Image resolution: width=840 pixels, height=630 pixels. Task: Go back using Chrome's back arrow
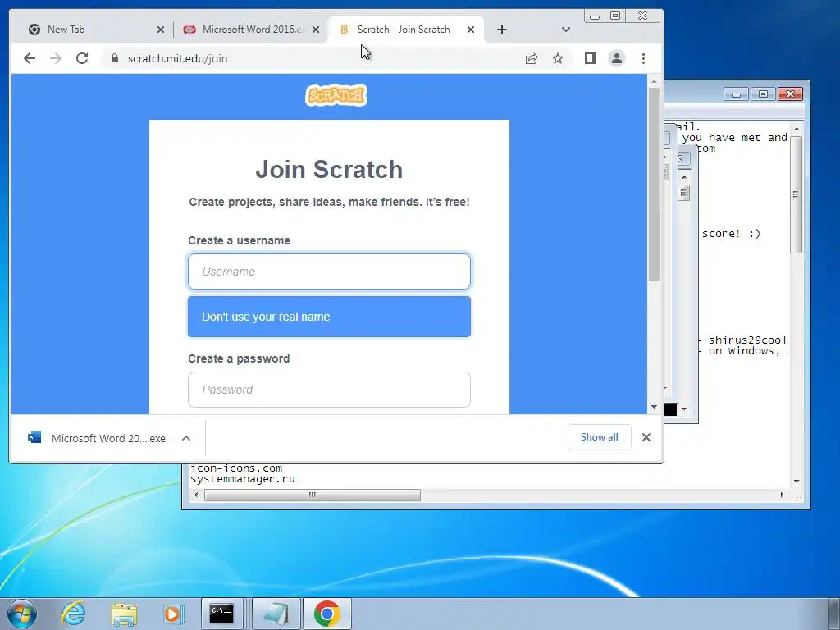pyautogui.click(x=30, y=58)
